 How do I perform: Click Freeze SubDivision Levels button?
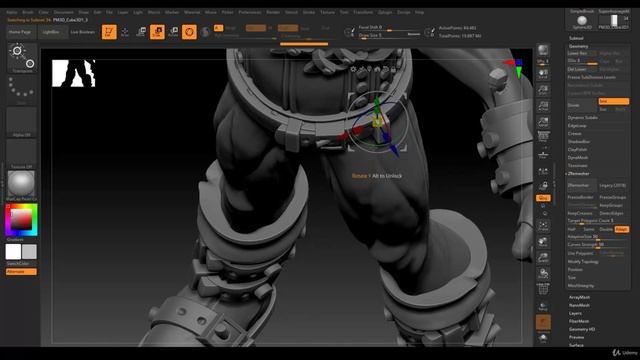(x=598, y=78)
